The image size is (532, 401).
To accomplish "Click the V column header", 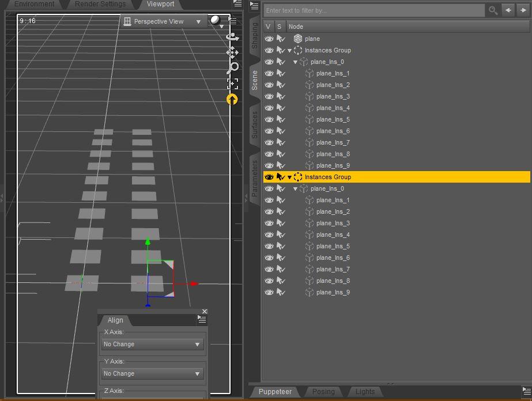I will tap(268, 27).
